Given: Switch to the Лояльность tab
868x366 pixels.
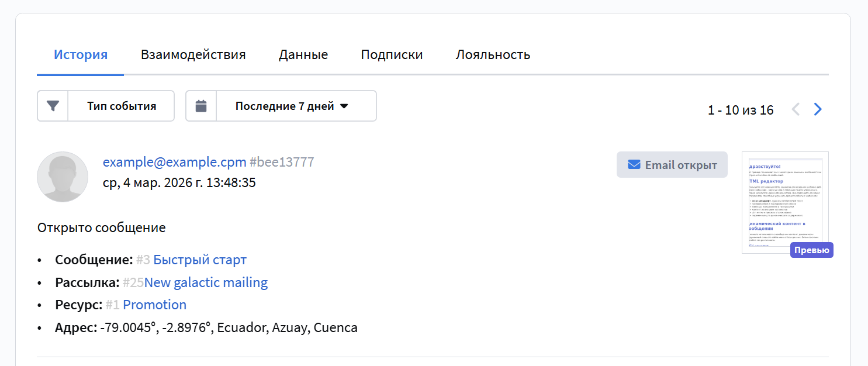Looking at the screenshot, I should pos(493,55).
